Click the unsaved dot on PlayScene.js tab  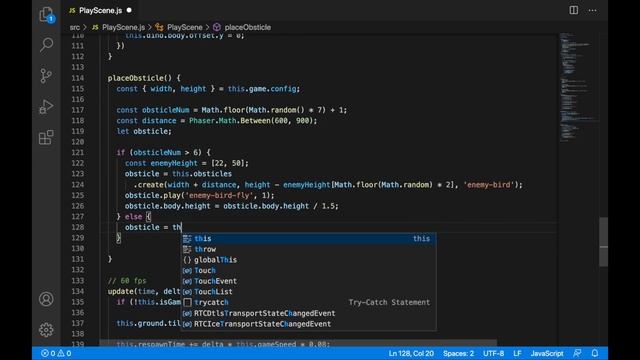[x=129, y=10]
